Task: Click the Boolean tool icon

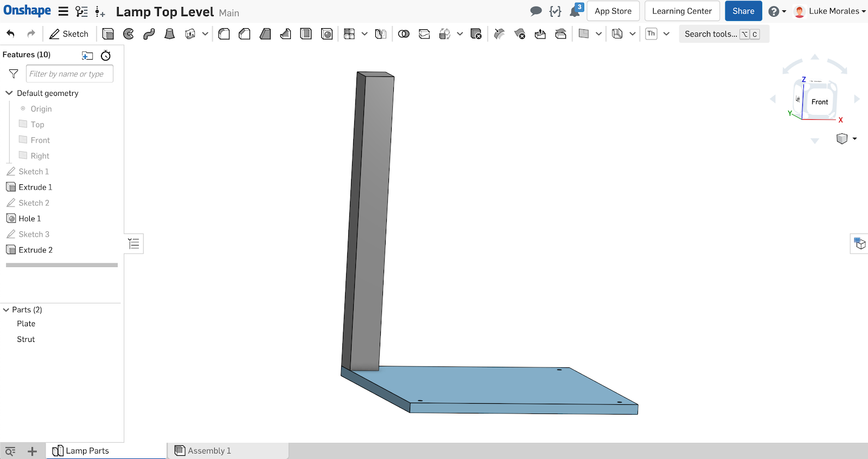Action: pyautogui.click(x=404, y=34)
